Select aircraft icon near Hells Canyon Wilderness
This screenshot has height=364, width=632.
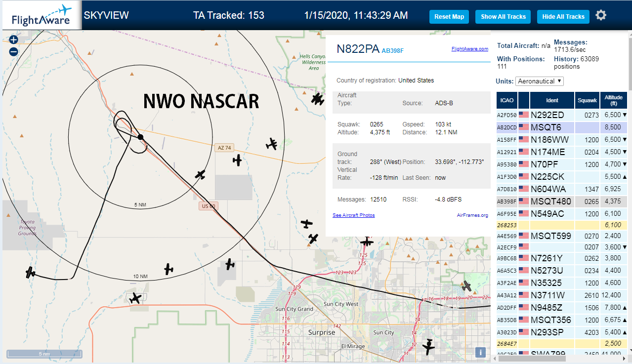317,99
